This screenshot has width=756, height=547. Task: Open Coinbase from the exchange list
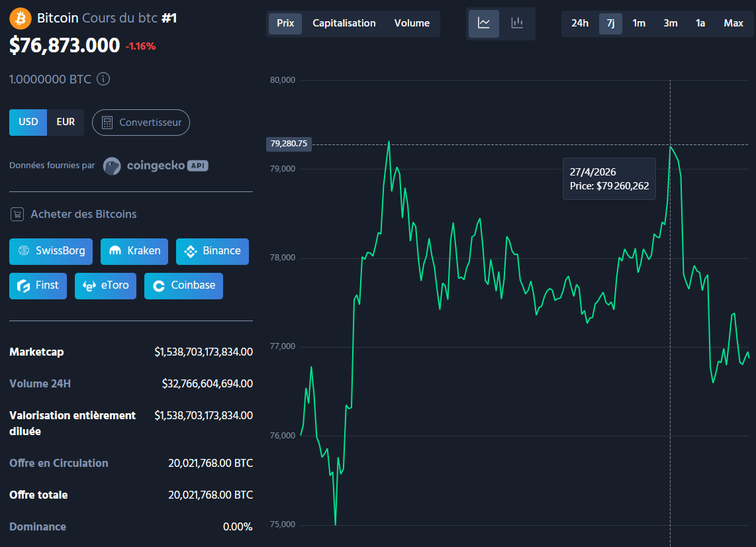(x=183, y=285)
